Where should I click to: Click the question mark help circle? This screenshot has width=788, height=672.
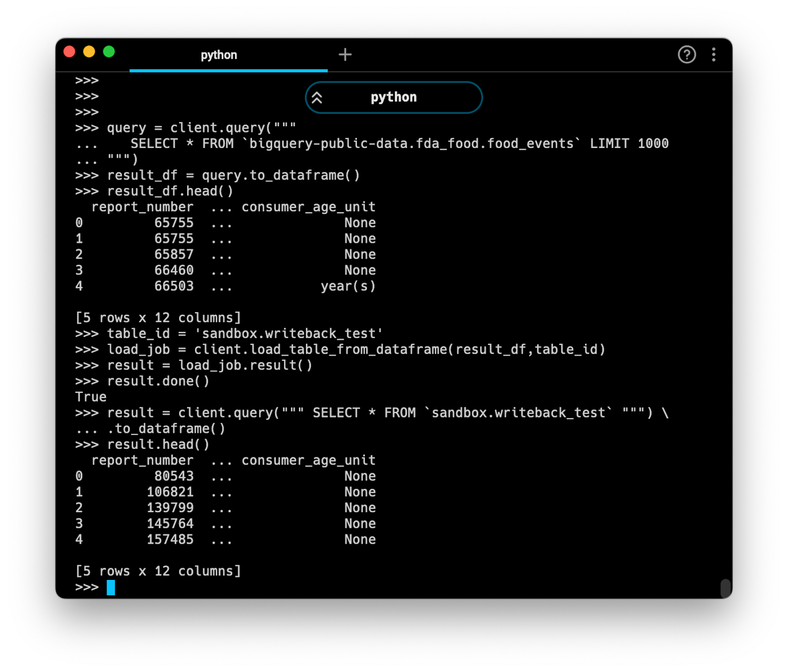(687, 55)
